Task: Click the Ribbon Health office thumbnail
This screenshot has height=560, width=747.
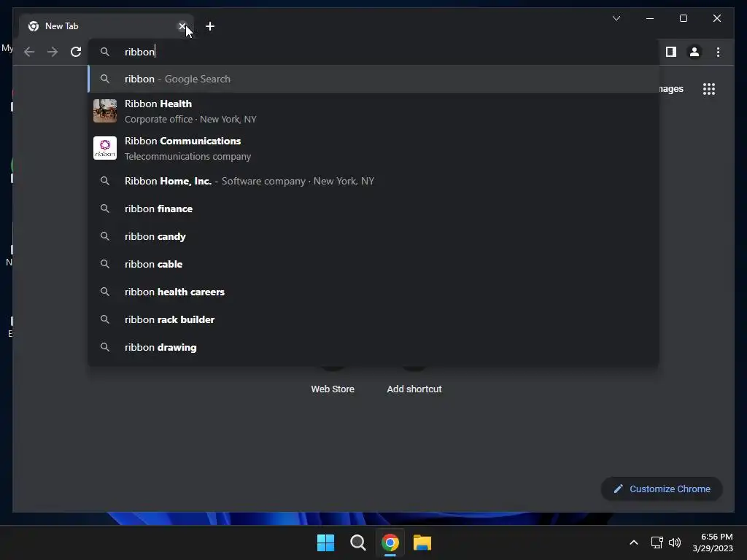Action: point(105,111)
